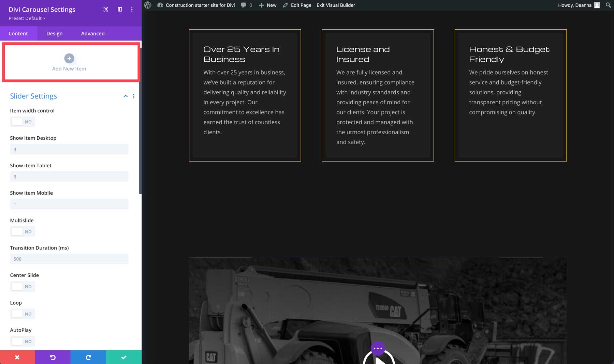This screenshot has height=364, width=614.
Task: Open the purple three-dot builder menu
Action: pyautogui.click(x=378, y=348)
